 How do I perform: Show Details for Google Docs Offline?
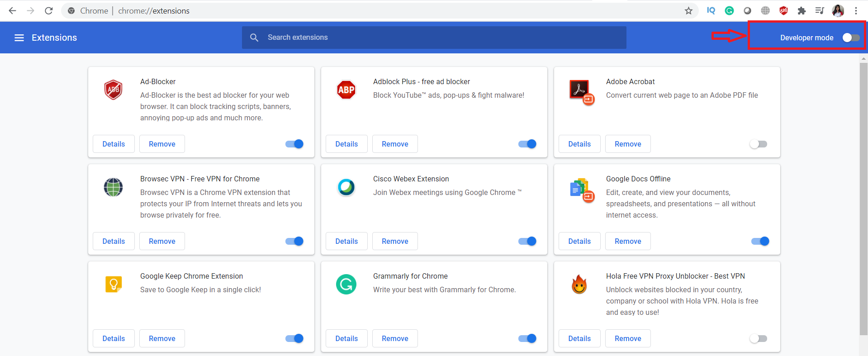(x=579, y=241)
